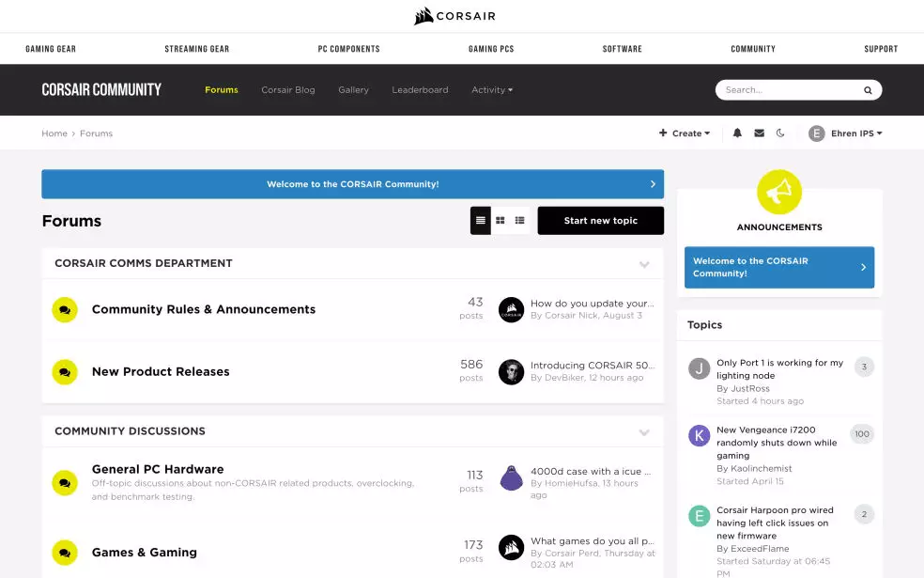The image size is (924, 578).
Task: Click the General PC Hardware chat icon
Action: click(x=65, y=482)
